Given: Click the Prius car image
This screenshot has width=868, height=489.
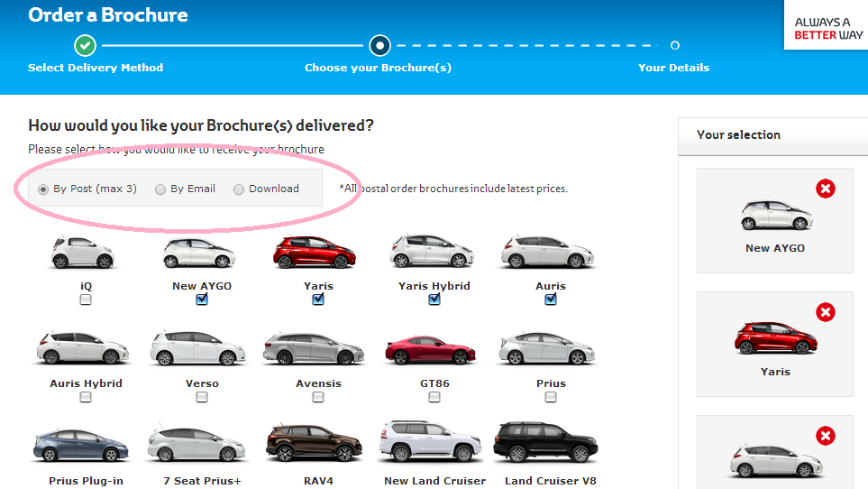Looking at the screenshot, I should (547, 349).
